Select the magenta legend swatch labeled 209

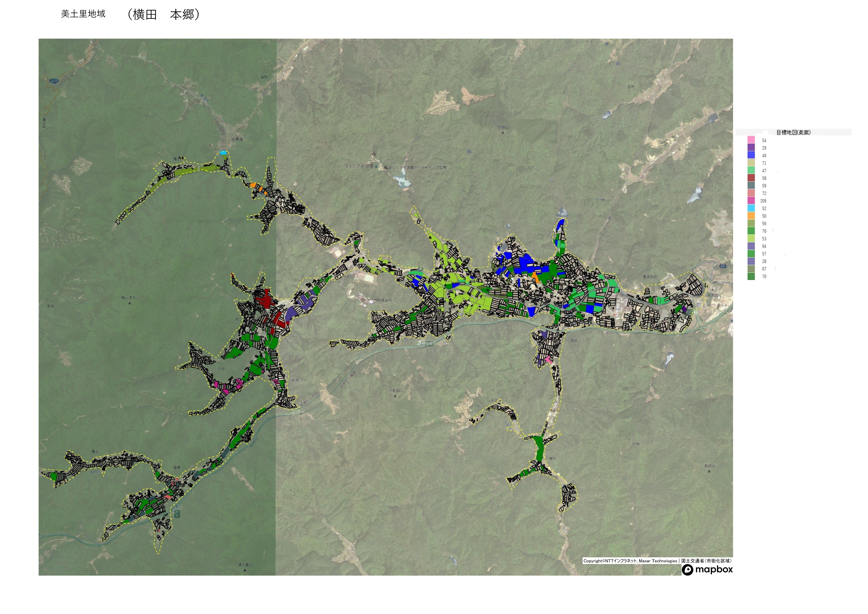pos(751,200)
